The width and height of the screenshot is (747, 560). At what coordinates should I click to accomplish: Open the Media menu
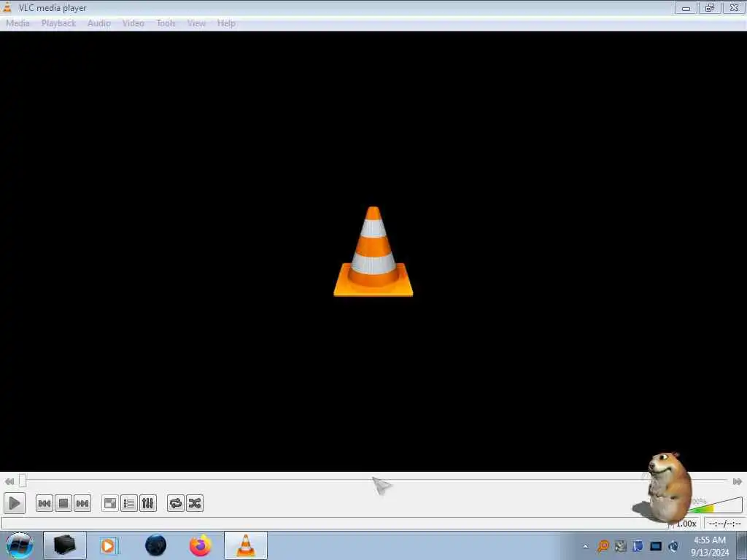tap(18, 23)
